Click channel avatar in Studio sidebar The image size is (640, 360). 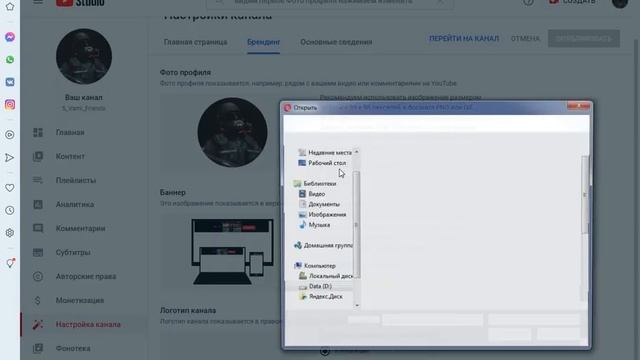point(84,56)
